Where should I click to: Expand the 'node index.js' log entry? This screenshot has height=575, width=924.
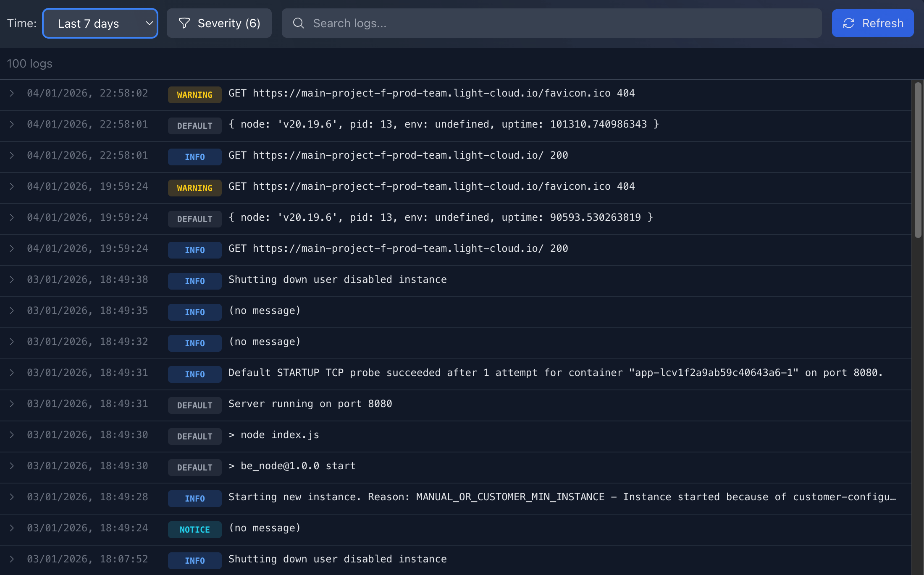[12, 435]
